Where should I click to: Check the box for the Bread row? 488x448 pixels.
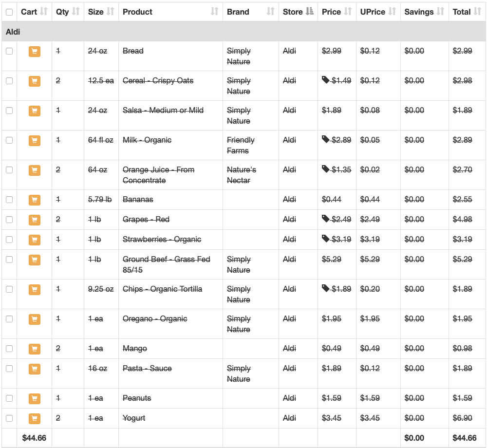[x=9, y=51]
